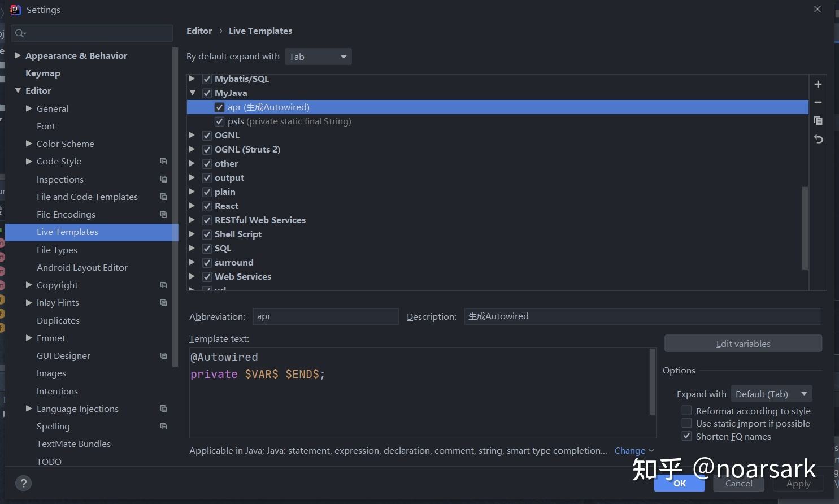The width and height of the screenshot is (839, 504).
Task: Enable Reformat according to style
Action: [x=686, y=411]
